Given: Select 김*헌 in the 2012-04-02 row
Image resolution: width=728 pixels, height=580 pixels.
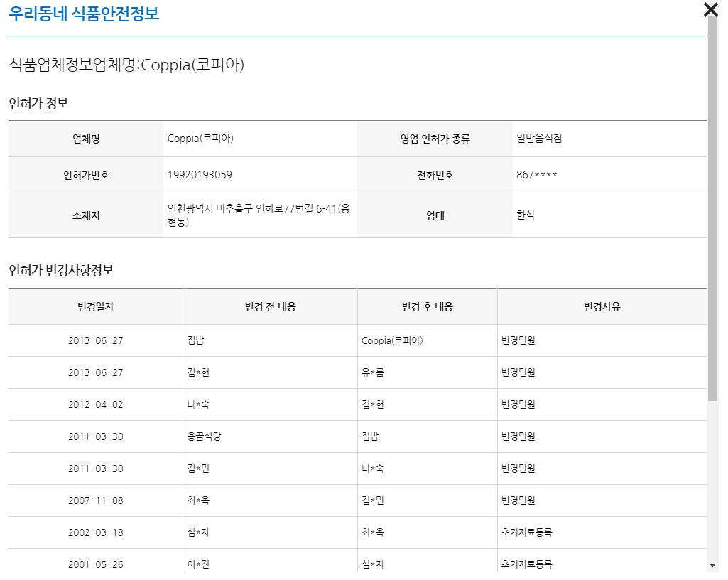Looking at the screenshot, I should tap(372, 404).
